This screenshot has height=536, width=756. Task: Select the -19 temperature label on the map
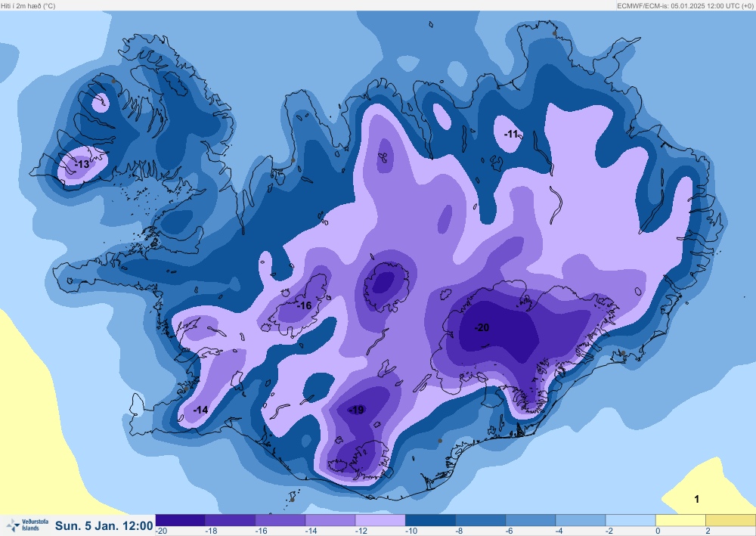pyautogui.click(x=356, y=410)
